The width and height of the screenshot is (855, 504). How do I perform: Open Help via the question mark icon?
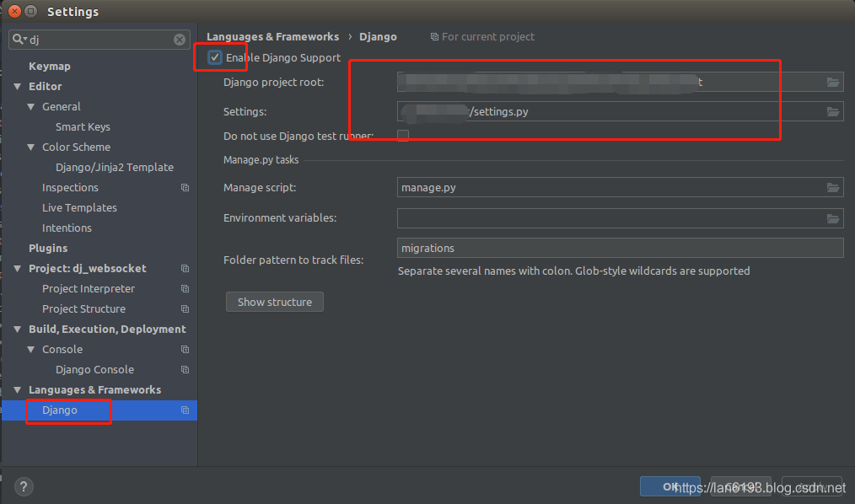23,486
